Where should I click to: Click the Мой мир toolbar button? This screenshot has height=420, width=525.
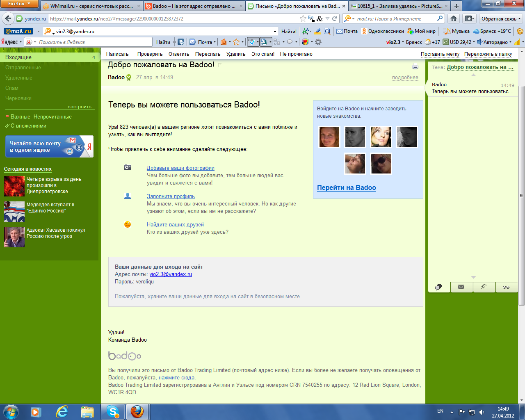pos(422,31)
